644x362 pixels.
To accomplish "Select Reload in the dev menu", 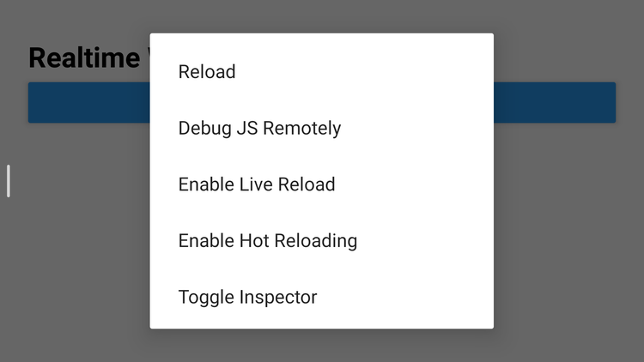I will pyautogui.click(x=322, y=72).
